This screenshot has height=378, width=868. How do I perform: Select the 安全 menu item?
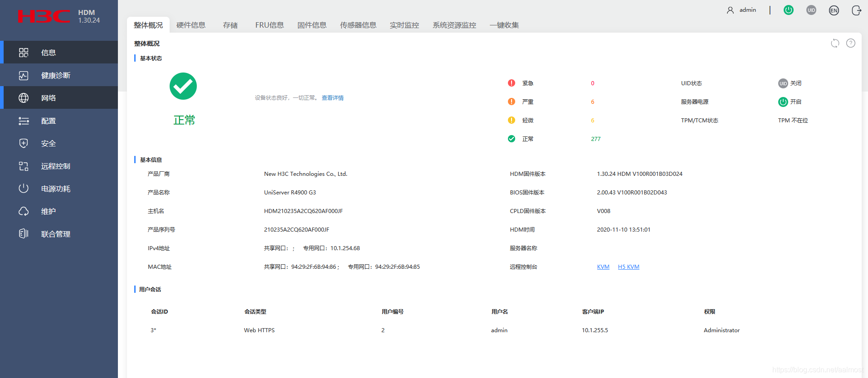(59, 143)
